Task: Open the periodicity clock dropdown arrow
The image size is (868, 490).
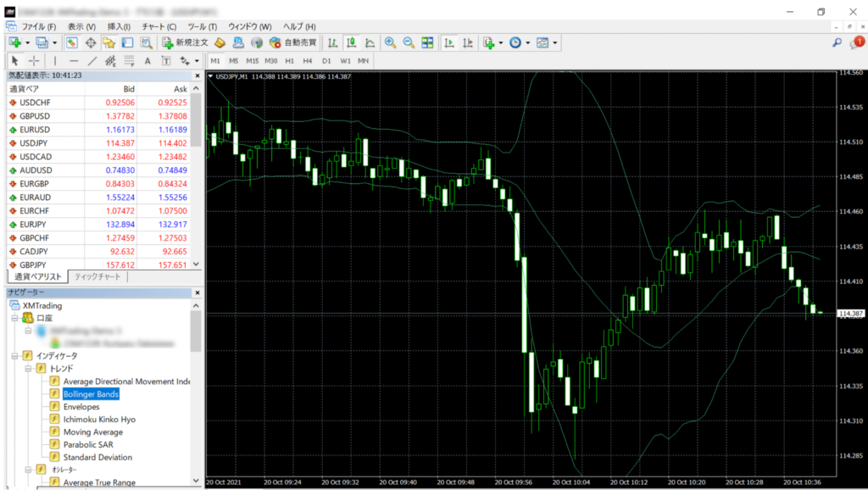Action: pyautogui.click(x=528, y=42)
